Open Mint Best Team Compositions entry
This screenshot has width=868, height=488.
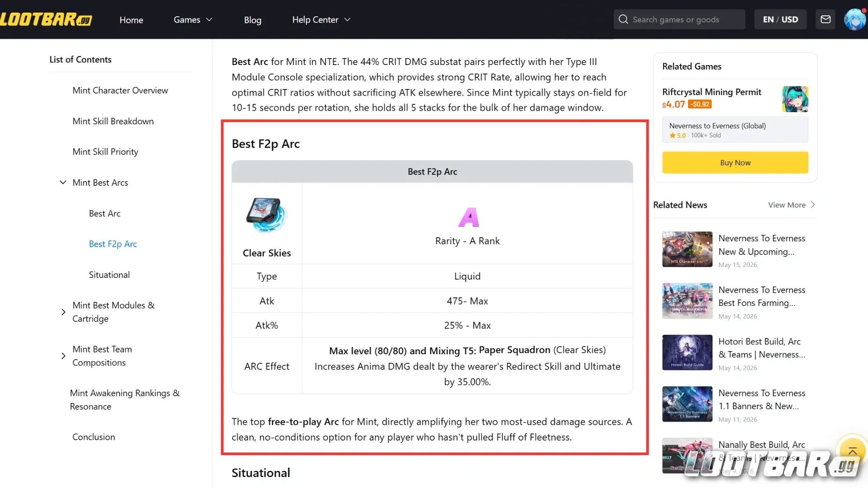point(102,356)
